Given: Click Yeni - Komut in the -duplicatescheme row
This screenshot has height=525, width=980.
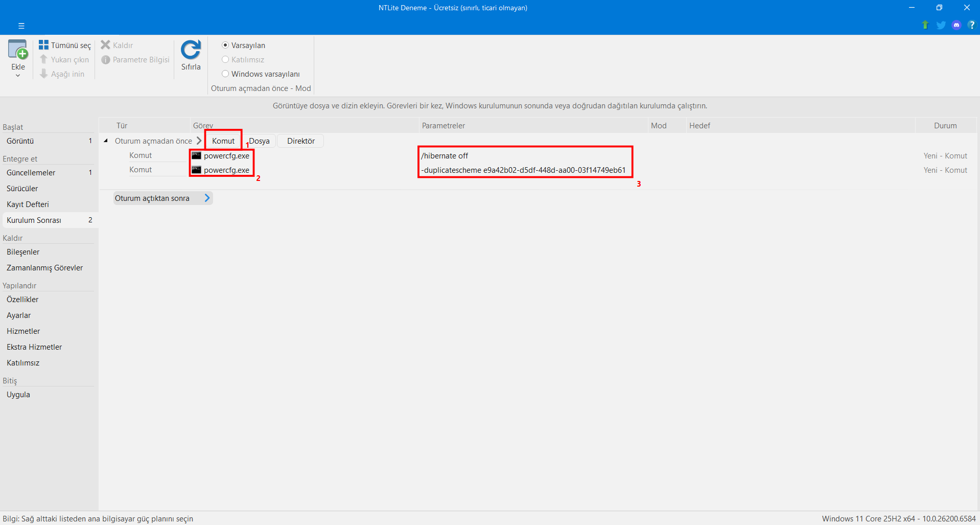Looking at the screenshot, I should pyautogui.click(x=945, y=170).
